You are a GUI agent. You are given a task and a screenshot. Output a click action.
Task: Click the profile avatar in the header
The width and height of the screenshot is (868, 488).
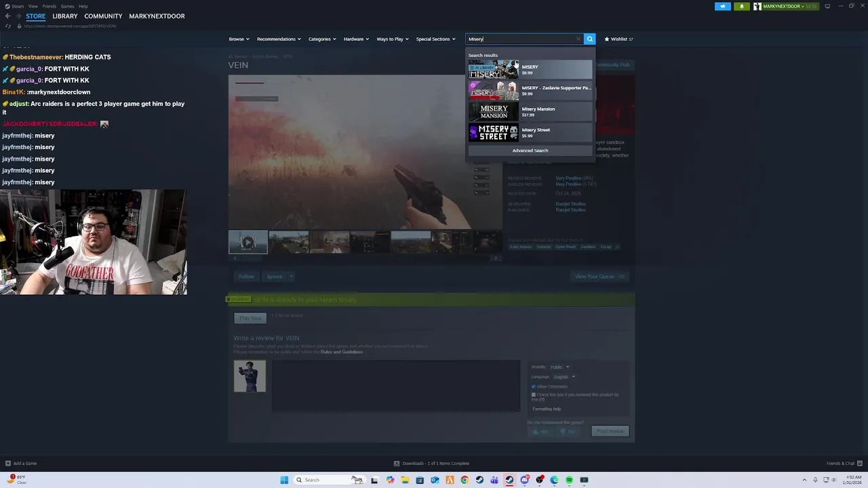(x=757, y=6)
